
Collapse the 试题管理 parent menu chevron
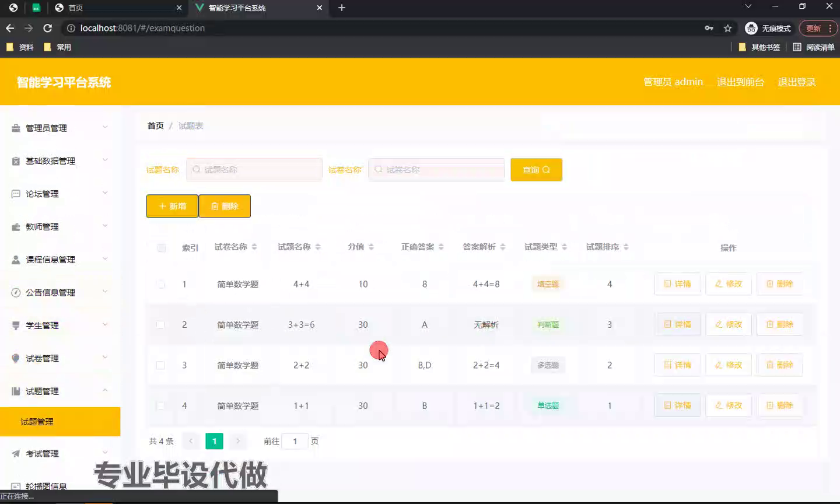pos(105,390)
